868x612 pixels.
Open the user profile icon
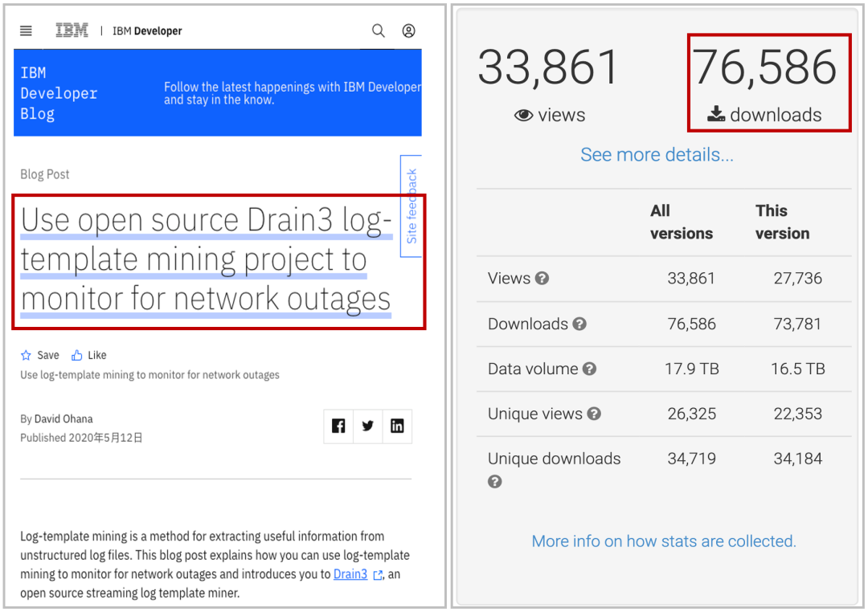click(408, 31)
